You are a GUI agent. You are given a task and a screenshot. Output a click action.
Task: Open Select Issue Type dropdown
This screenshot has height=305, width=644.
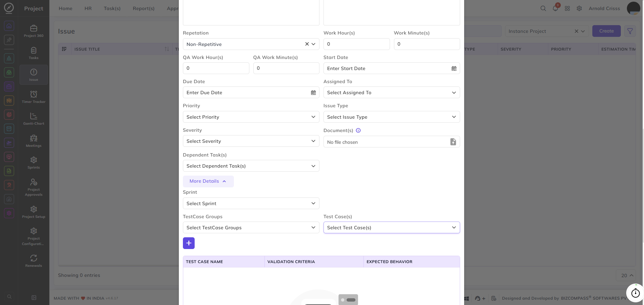391,117
